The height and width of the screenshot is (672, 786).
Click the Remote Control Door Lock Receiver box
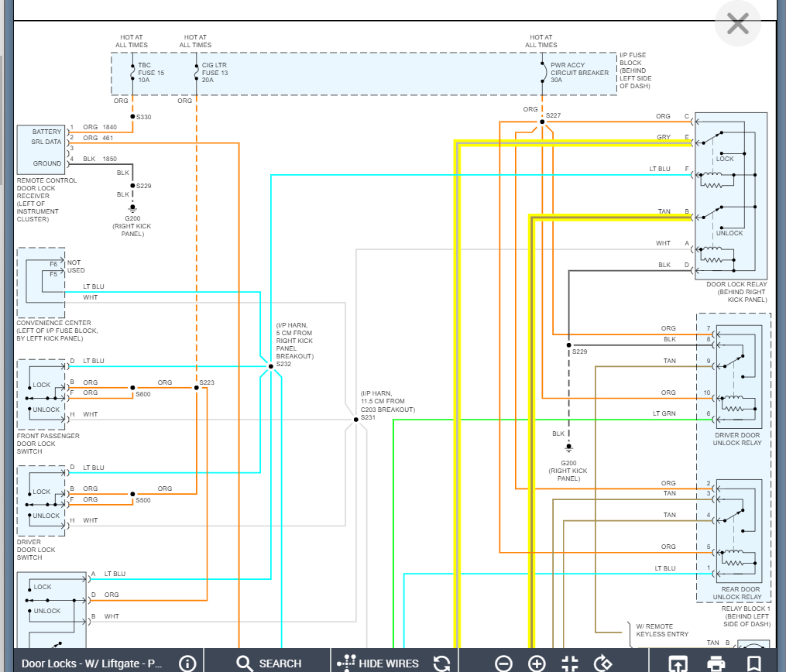coord(41,149)
